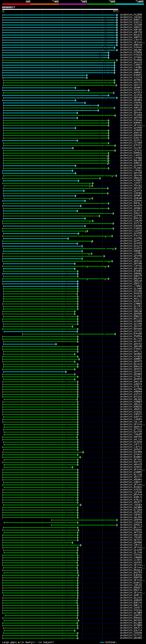Select hit UniRef100_P09043
Viewport: 146px width, 644px height.
pyautogui.click(x=131, y=48)
